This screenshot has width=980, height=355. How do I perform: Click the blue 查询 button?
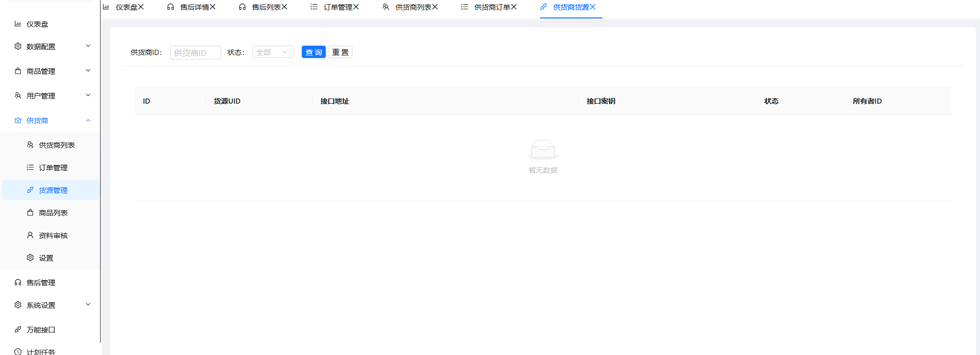tap(314, 52)
